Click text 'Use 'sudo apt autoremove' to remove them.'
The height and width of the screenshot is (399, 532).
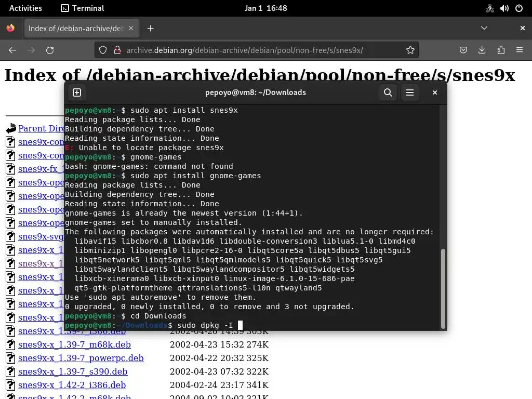point(160,297)
